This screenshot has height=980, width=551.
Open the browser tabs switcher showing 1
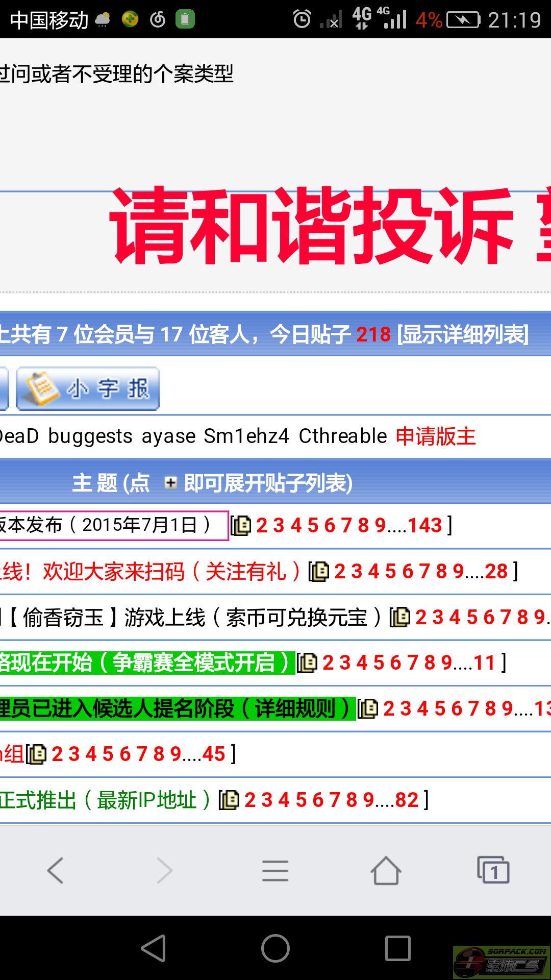493,870
